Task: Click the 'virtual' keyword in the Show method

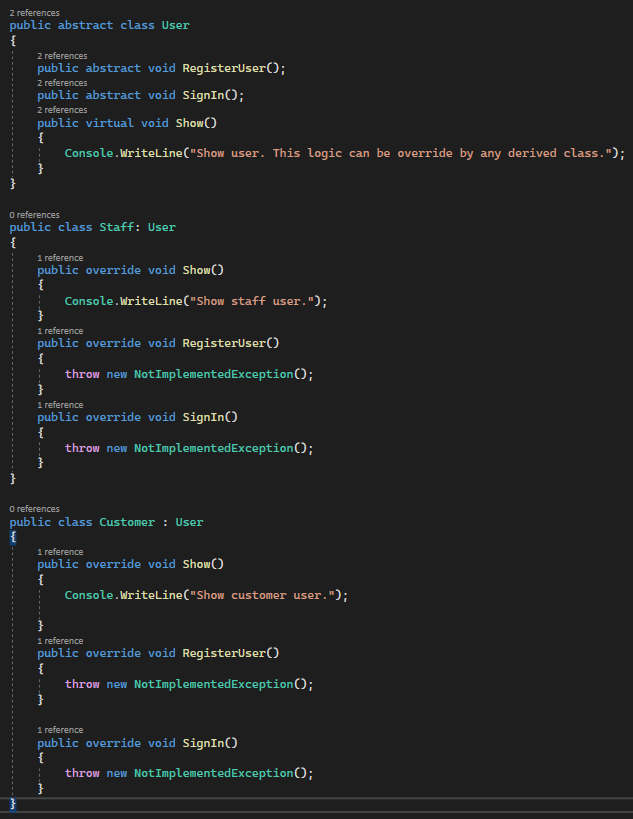Action: tap(110, 123)
